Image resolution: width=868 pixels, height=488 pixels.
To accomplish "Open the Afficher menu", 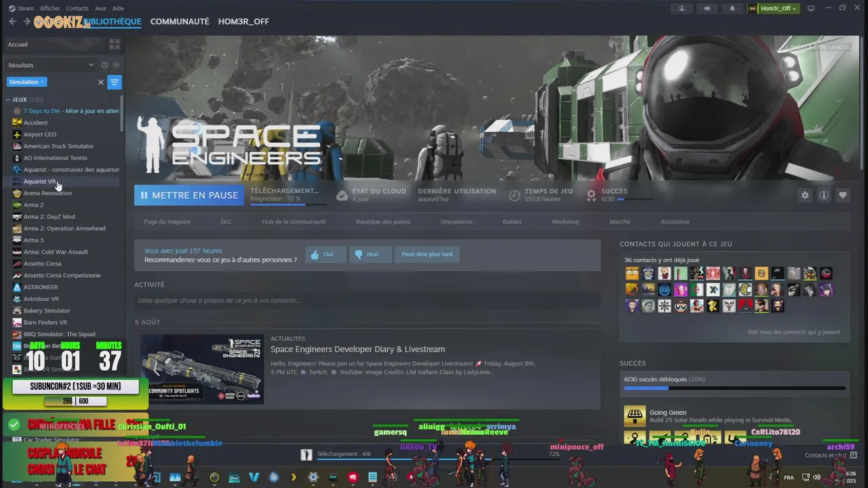I will (50, 8).
